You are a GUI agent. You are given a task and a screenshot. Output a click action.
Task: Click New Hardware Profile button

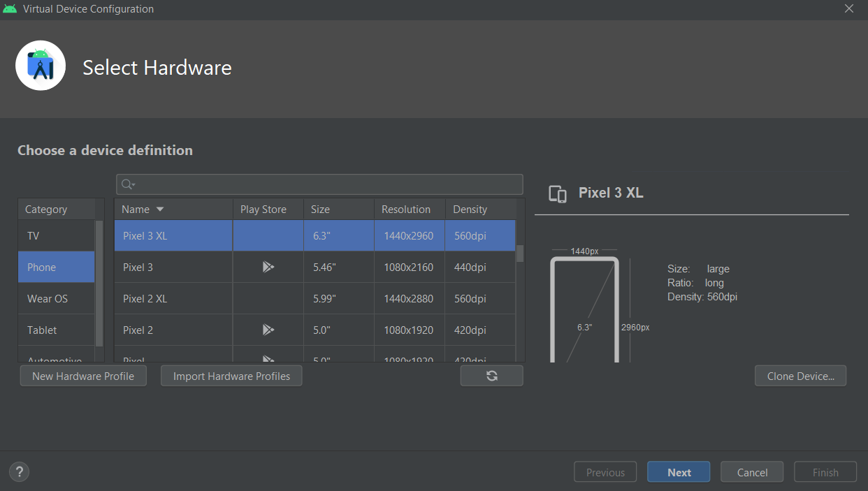click(x=82, y=376)
